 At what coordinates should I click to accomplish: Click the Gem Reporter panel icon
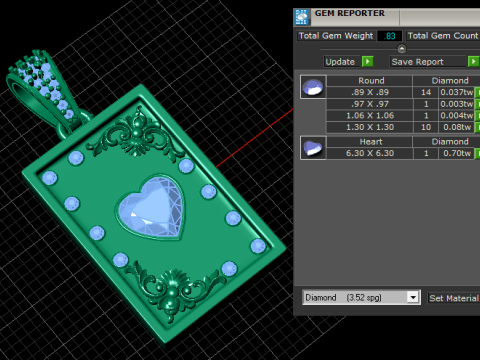point(302,17)
